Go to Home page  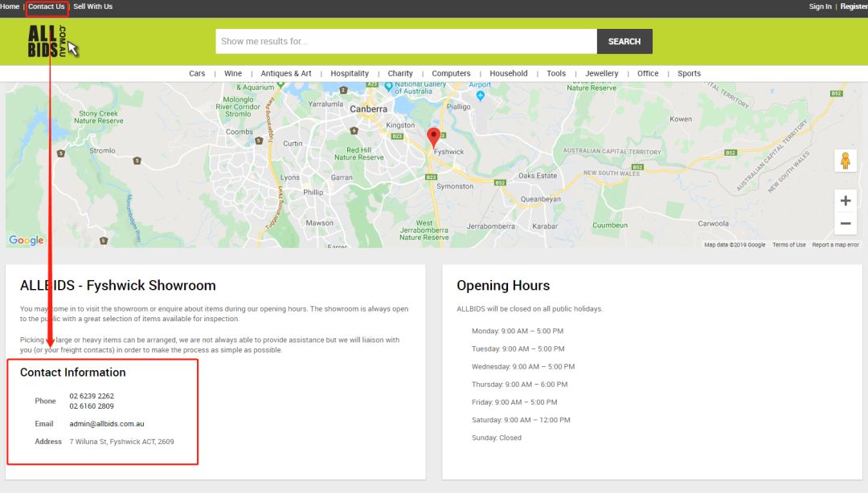click(x=10, y=6)
